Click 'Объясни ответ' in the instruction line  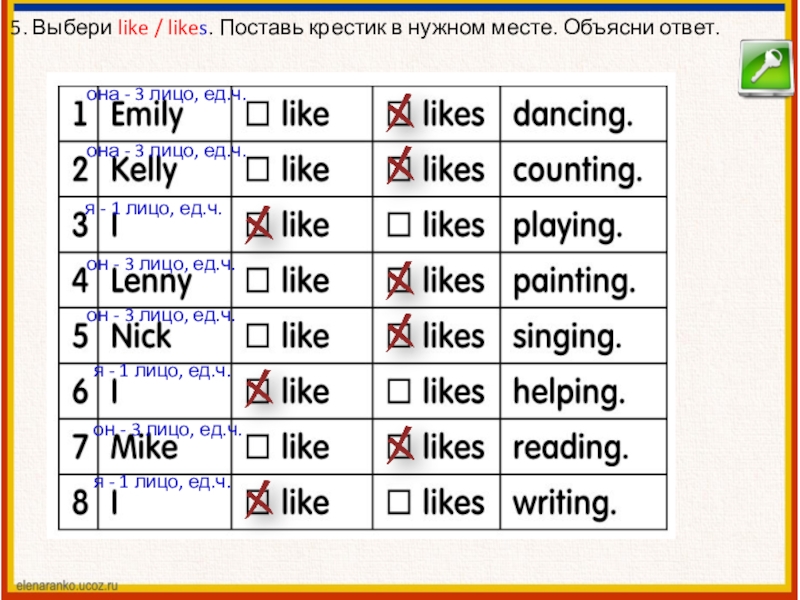[x=641, y=28]
